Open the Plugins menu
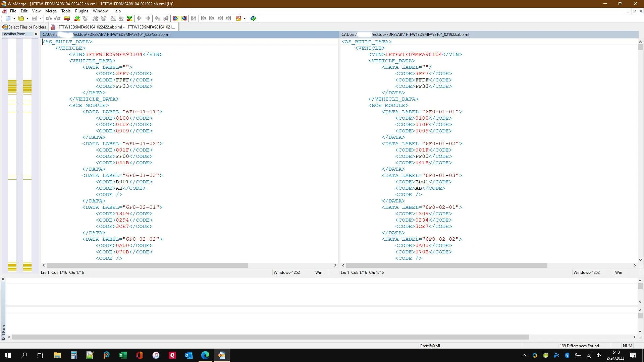Screen dimensions: 644x362 pyautogui.click(x=82, y=11)
